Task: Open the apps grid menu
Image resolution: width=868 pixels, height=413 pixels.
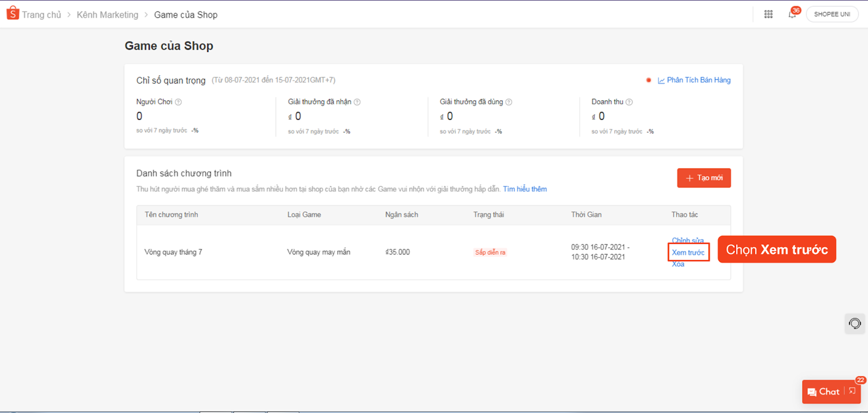Action: (768, 15)
